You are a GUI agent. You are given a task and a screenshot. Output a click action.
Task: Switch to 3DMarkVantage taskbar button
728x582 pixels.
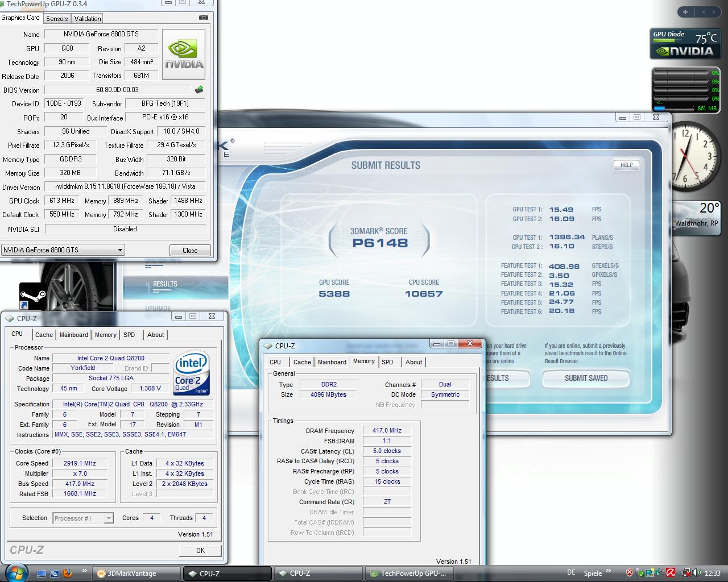pos(136,573)
